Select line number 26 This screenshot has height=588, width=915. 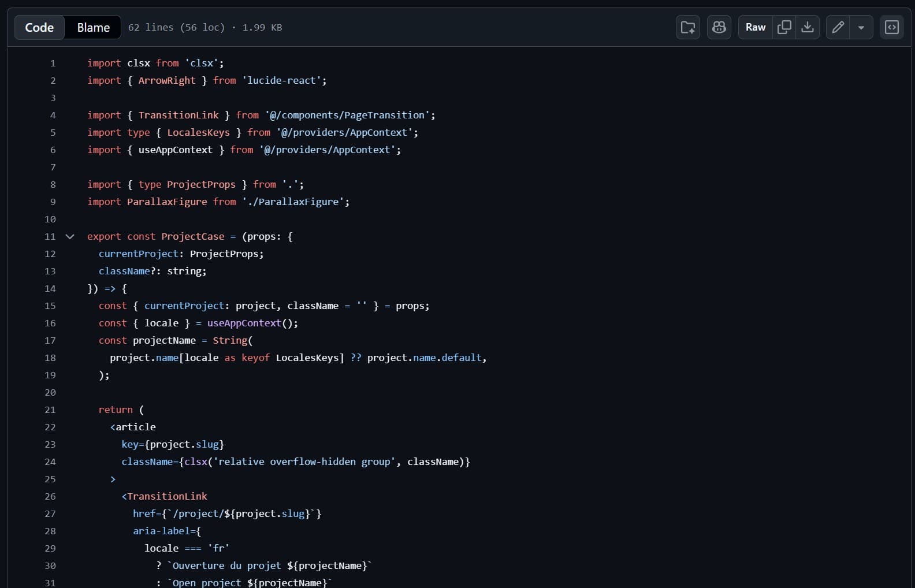[50, 496]
